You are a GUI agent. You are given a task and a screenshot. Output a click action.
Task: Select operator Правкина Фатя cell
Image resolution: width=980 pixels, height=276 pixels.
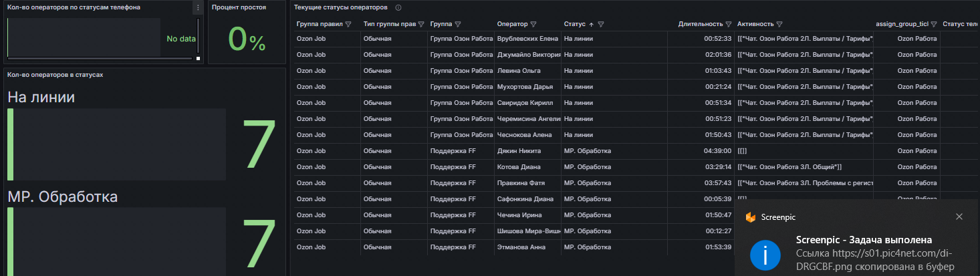pyautogui.click(x=527, y=183)
